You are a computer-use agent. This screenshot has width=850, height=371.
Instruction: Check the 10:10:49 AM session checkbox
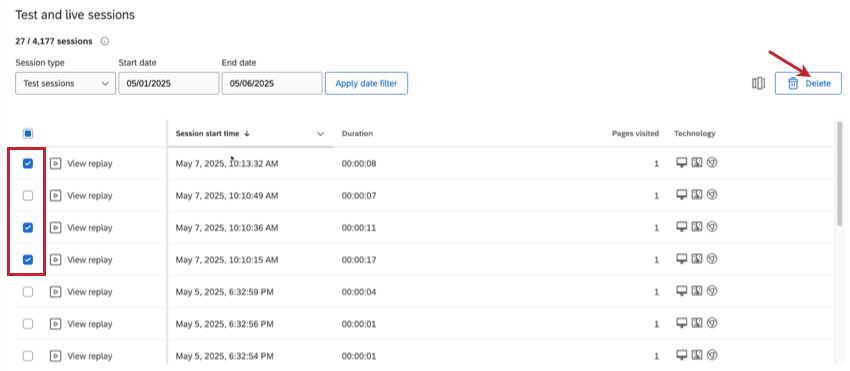28,196
